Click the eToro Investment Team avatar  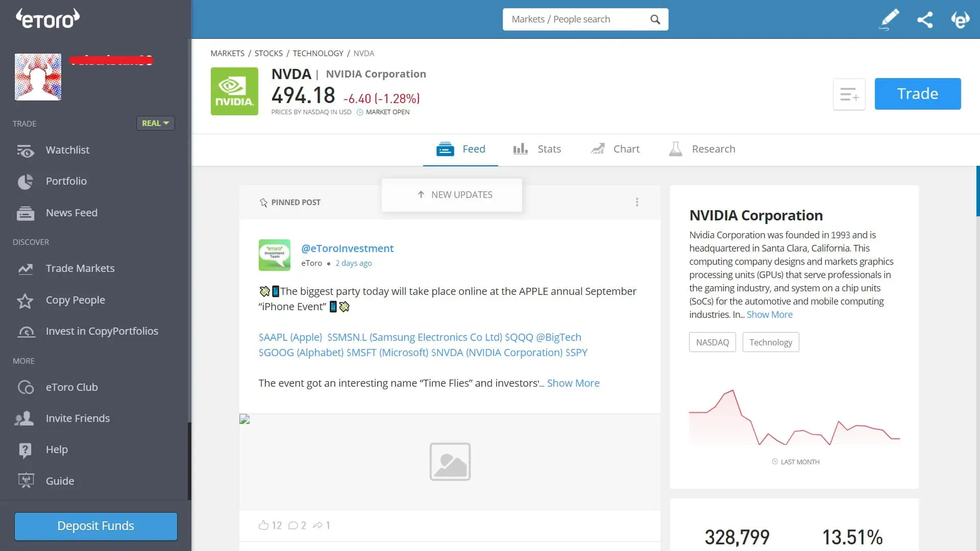(275, 255)
